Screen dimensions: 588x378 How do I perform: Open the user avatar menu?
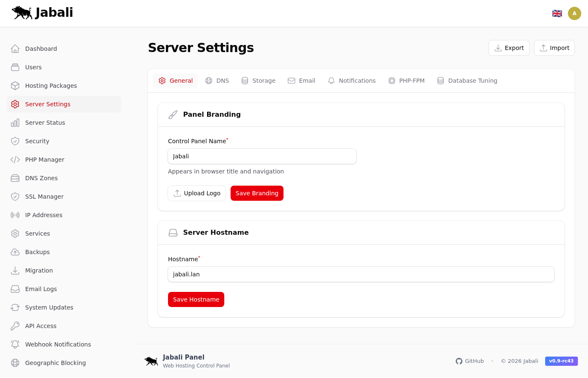coord(574,13)
